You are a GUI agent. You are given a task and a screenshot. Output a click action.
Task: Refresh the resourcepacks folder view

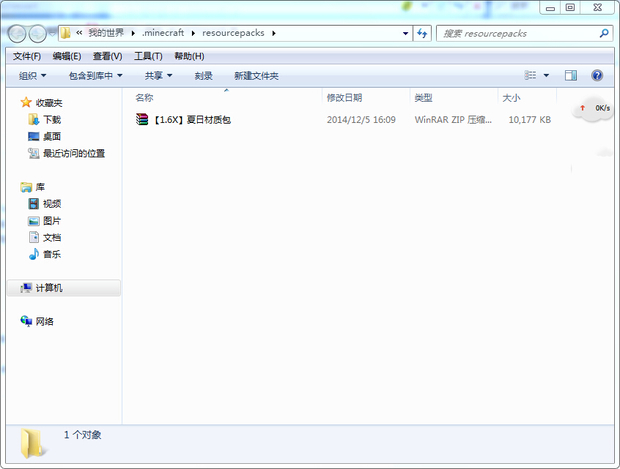coord(422,34)
